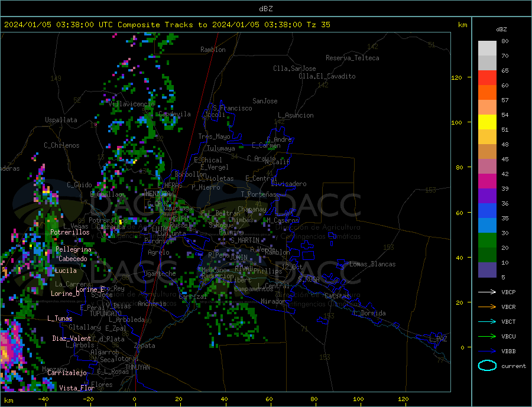Click the S_MARTIN map label

(x=245, y=240)
